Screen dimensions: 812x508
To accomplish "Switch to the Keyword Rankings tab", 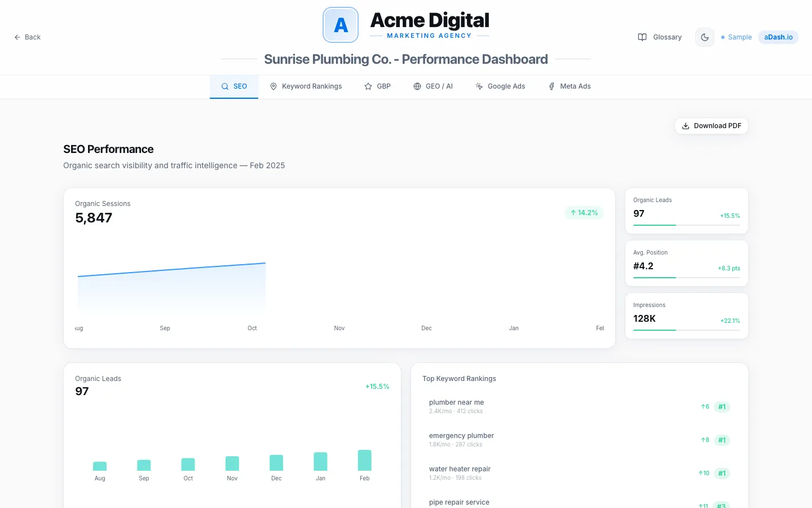I will click(x=306, y=86).
